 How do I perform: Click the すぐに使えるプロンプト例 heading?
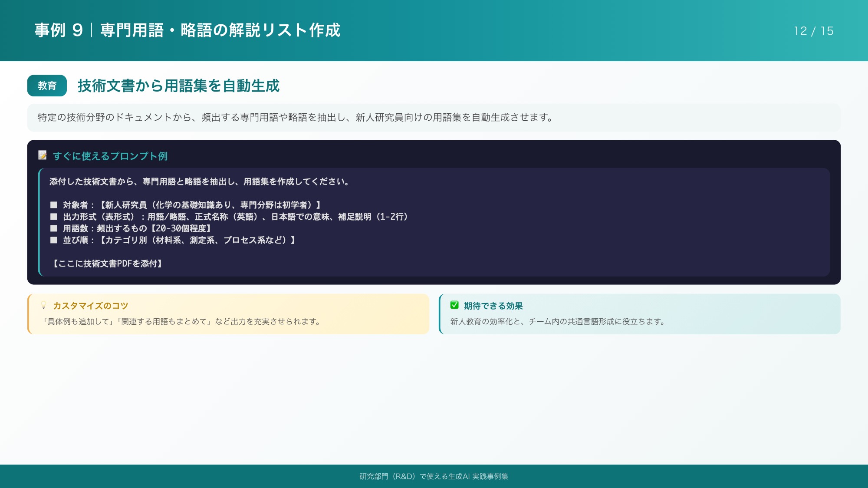tap(110, 156)
